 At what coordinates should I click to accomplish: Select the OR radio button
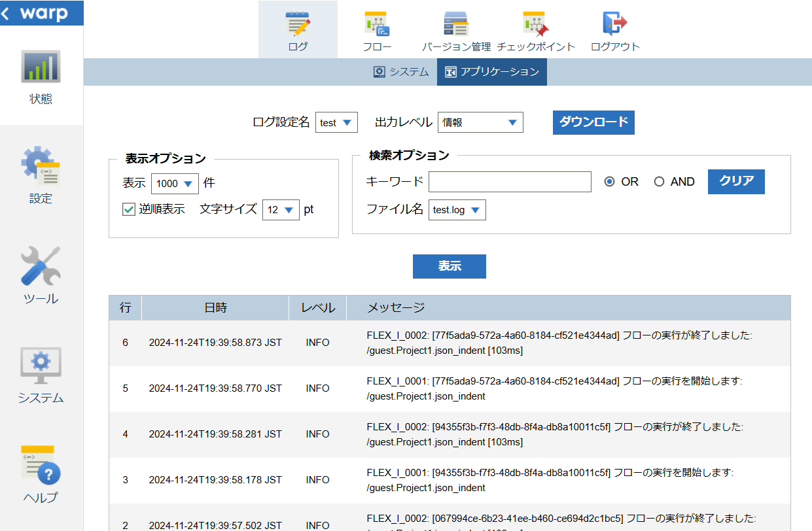[610, 182]
